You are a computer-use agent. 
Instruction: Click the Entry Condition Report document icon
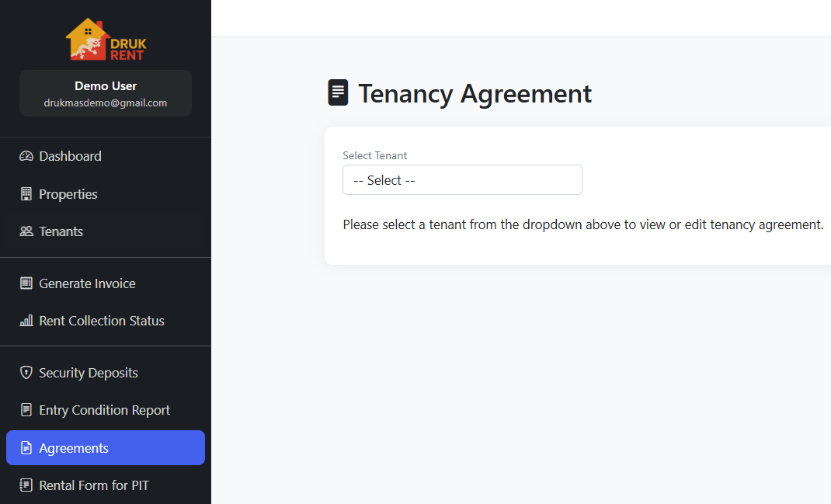[x=26, y=410]
